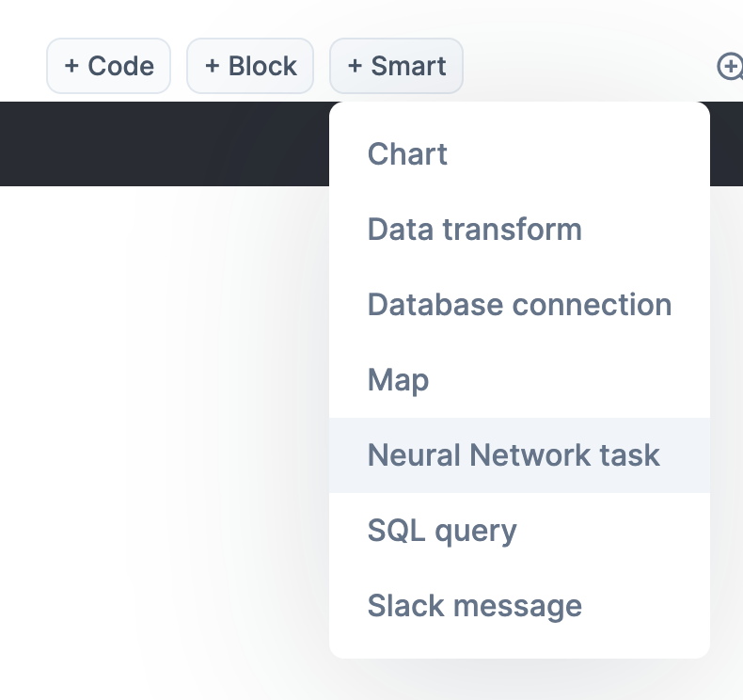Click the zoom in magnifier icon
Screen dimensions: 743x700
pyautogui.click(x=730, y=66)
